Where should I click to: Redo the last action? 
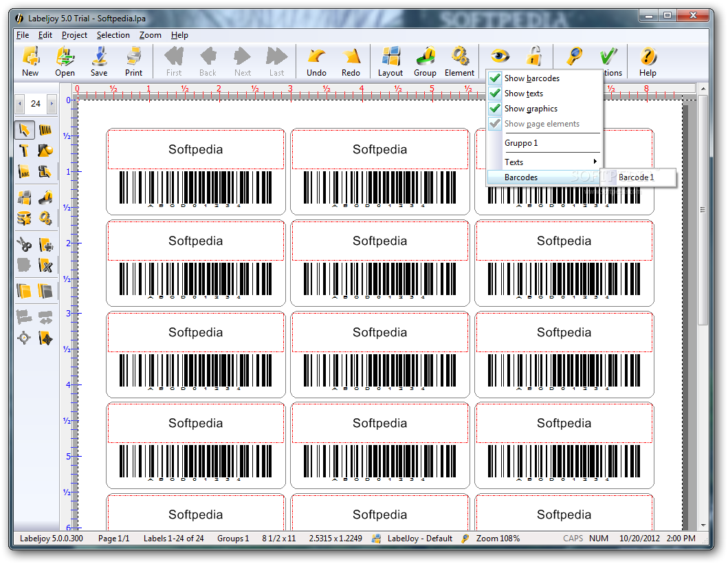coord(351,61)
